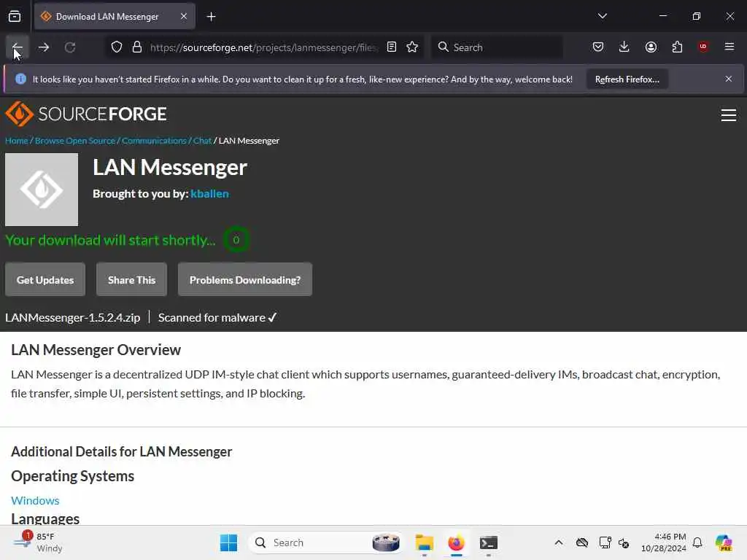Select the Download LAN Messenger tab
Screen dimensions: 747x560
[x=115, y=17]
